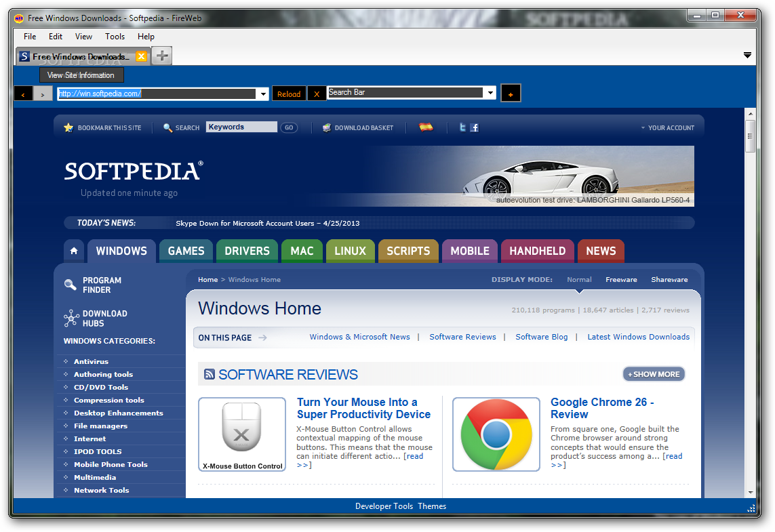Select the HANDHELD navigation tab

point(538,251)
